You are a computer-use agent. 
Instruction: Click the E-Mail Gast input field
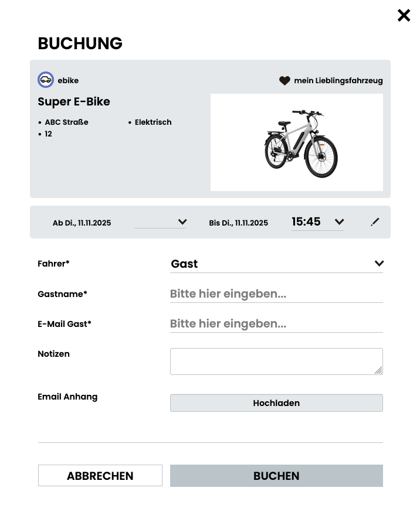coord(276,323)
